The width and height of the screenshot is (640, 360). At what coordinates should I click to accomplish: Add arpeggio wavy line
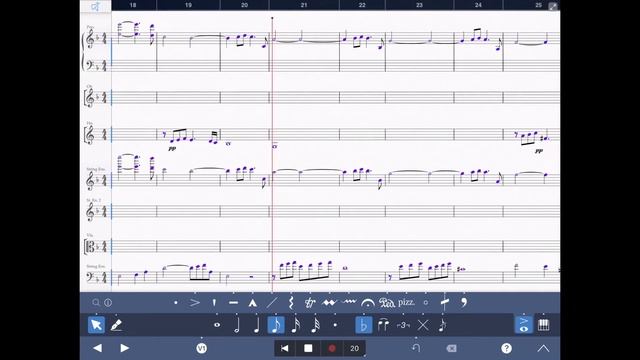tap(291, 303)
